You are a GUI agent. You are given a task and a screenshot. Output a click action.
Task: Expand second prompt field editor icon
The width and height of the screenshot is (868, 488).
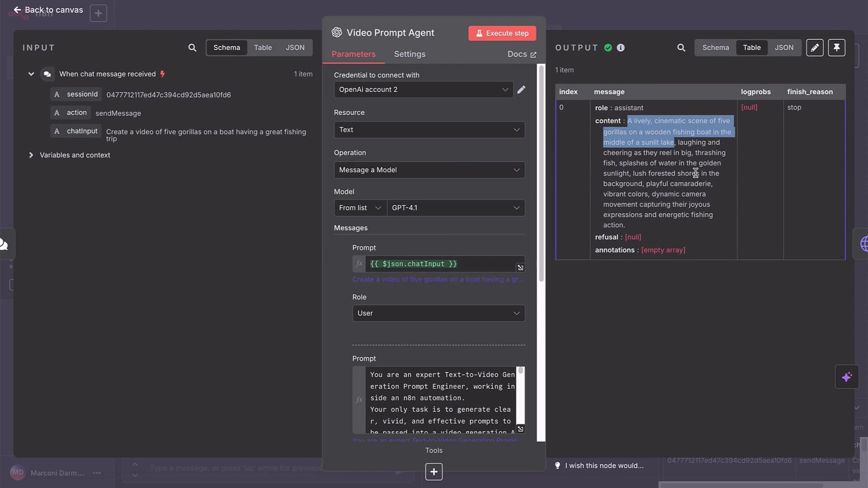tap(520, 429)
